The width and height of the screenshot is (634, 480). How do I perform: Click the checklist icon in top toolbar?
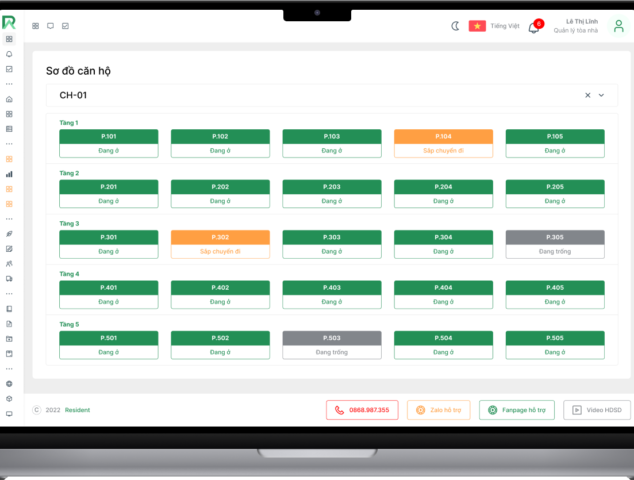point(65,26)
